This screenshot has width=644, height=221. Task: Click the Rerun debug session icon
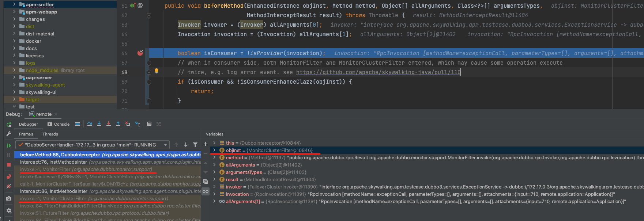[x=9, y=125]
